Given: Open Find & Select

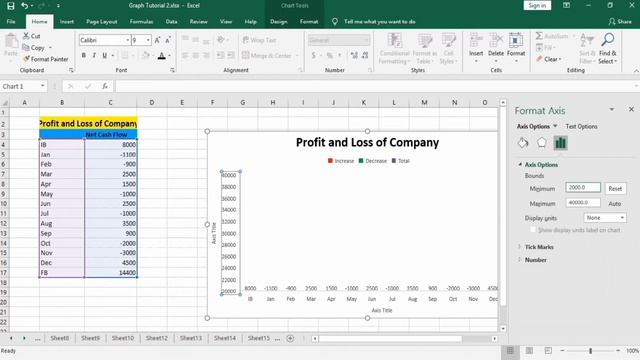Looking at the screenshot, I should 607,48.
